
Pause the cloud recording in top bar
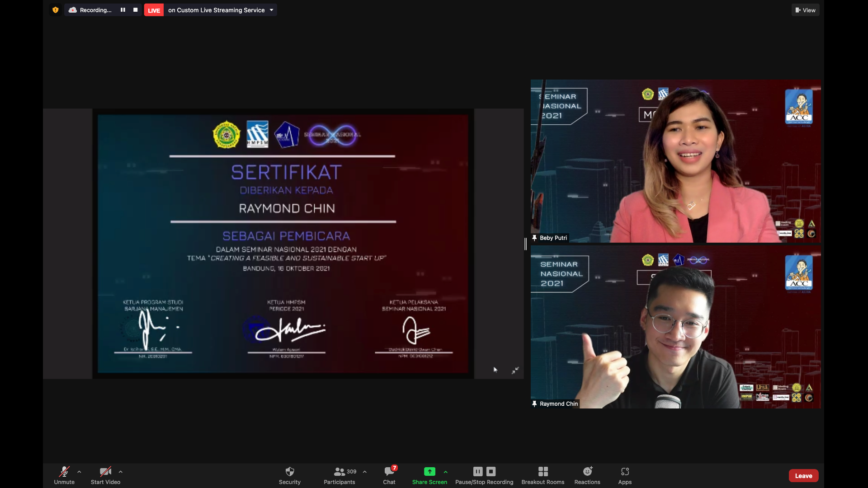123,10
